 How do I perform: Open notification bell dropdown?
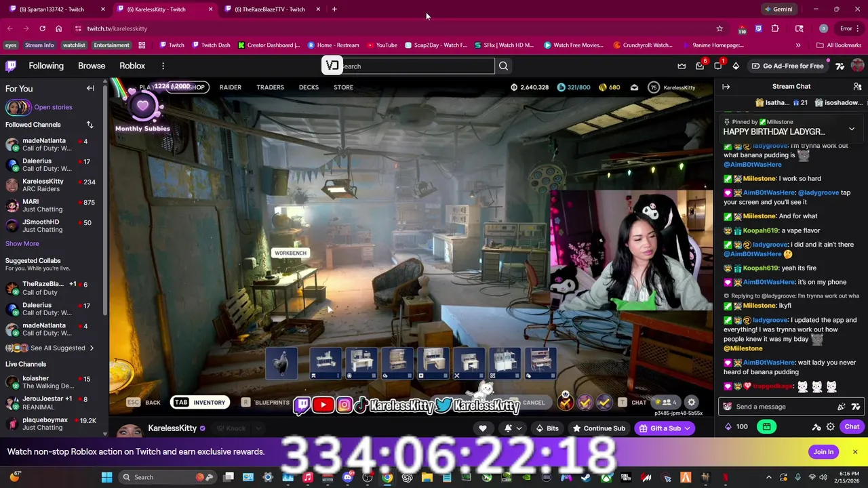coord(513,428)
